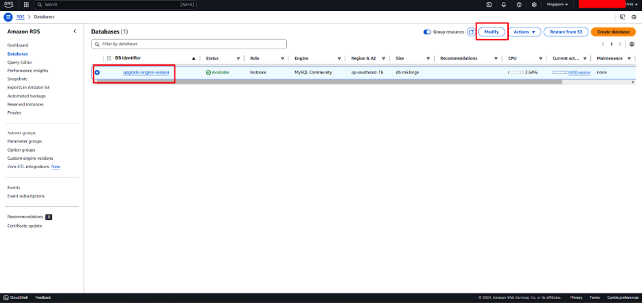Screen dimensions: 644x303
Task: Open Custom engine versions
Action: point(30,158)
